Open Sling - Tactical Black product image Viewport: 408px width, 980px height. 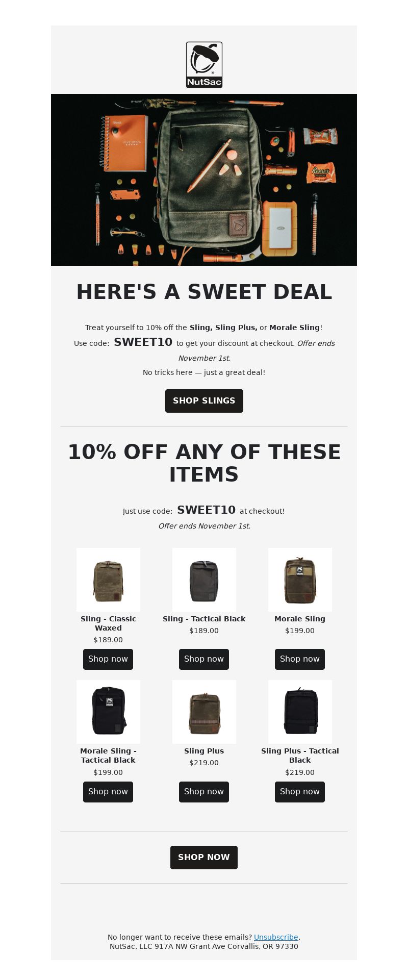click(x=204, y=580)
